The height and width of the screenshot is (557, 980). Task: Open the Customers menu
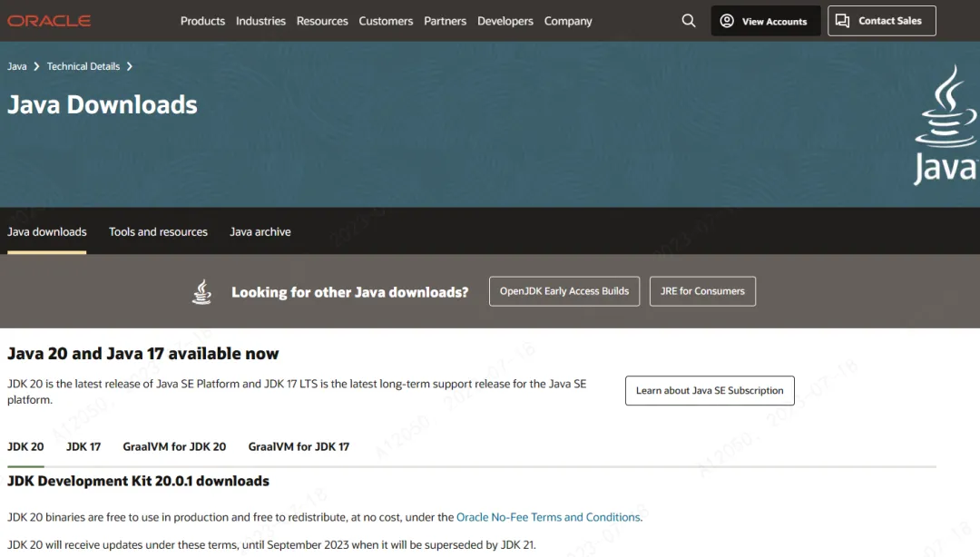tap(386, 21)
